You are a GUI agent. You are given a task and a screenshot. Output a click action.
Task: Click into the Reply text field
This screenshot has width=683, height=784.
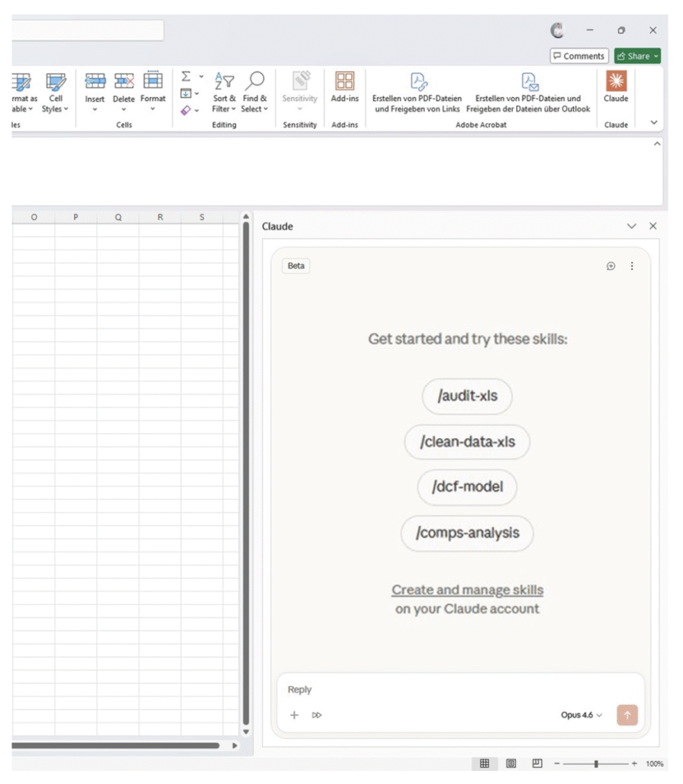click(459, 690)
